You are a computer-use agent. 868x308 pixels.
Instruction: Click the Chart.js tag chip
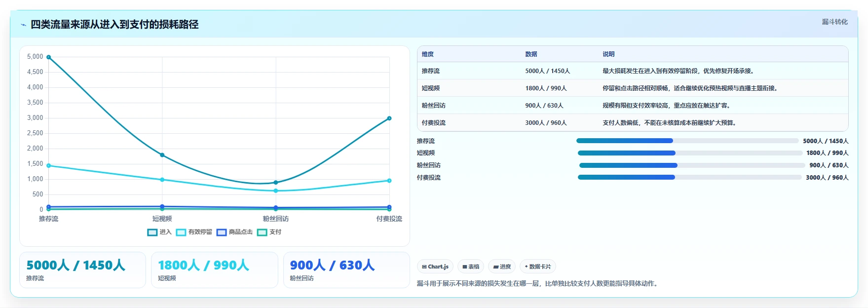point(435,267)
